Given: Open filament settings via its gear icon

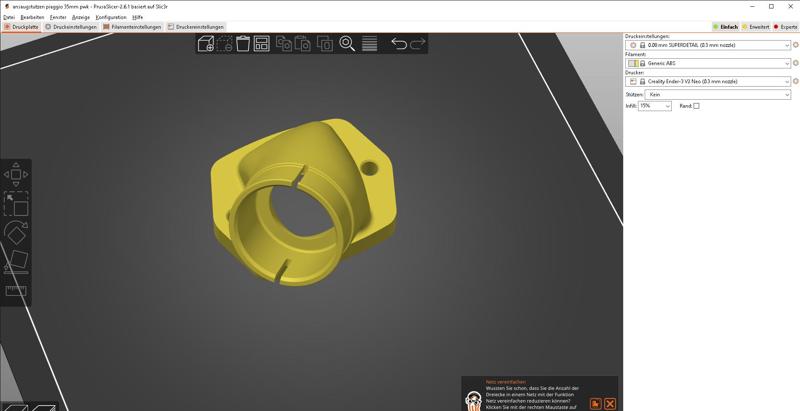Looking at the screenshot, I should point(795,63).
